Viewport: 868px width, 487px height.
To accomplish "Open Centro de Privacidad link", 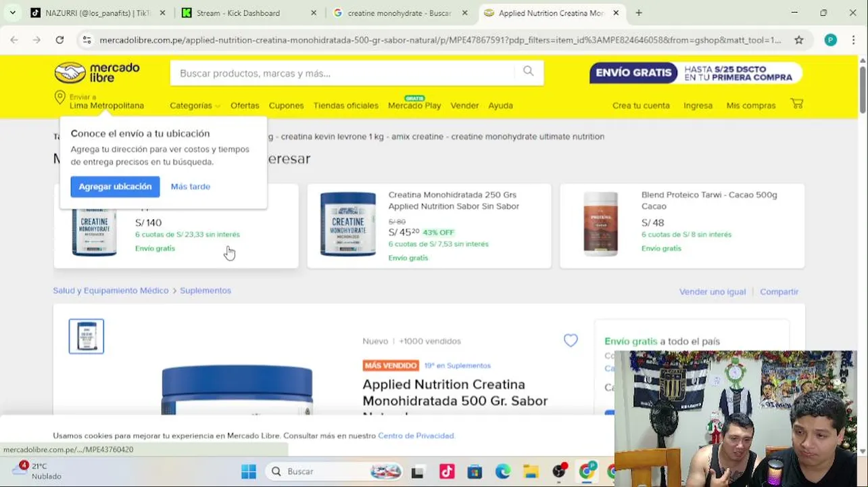I will pos(416,436).
